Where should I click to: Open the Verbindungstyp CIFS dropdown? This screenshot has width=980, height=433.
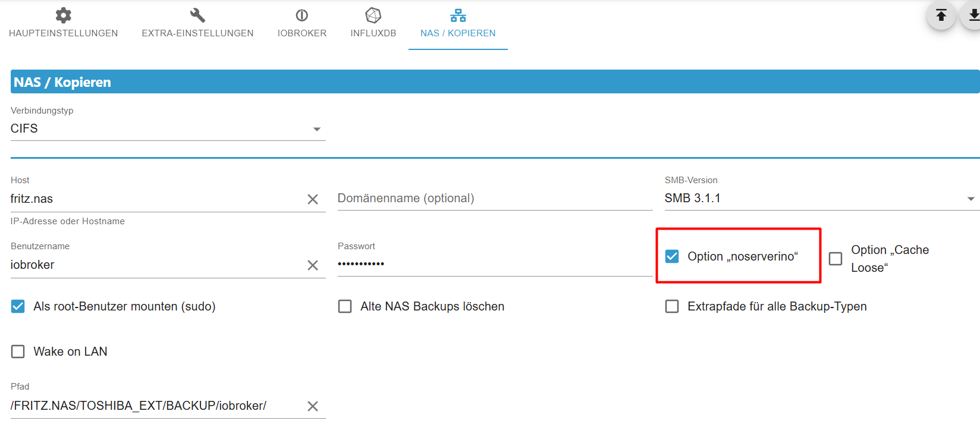pyautogui.click(x=168, y=129)
